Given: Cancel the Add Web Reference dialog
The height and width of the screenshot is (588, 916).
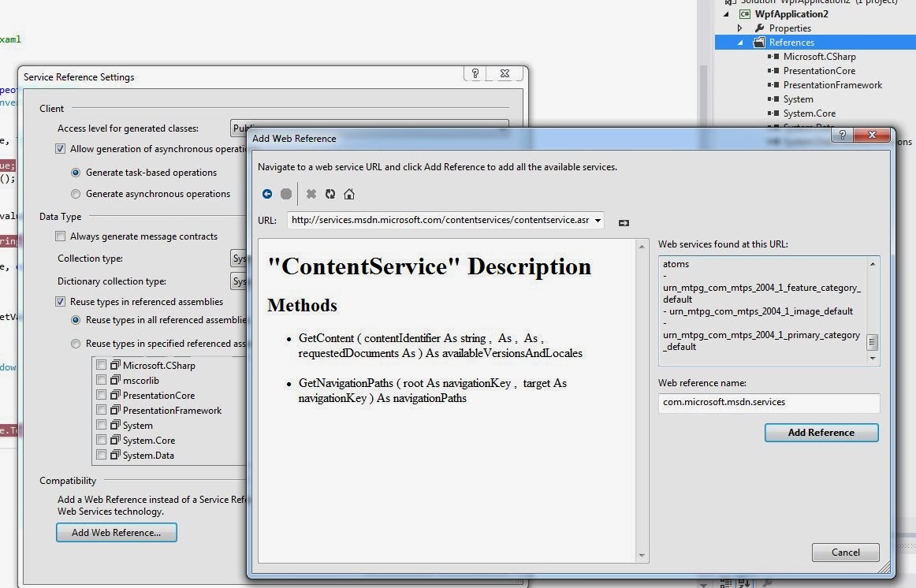Looking at the screenshot, I should click(x=845, y=553).
